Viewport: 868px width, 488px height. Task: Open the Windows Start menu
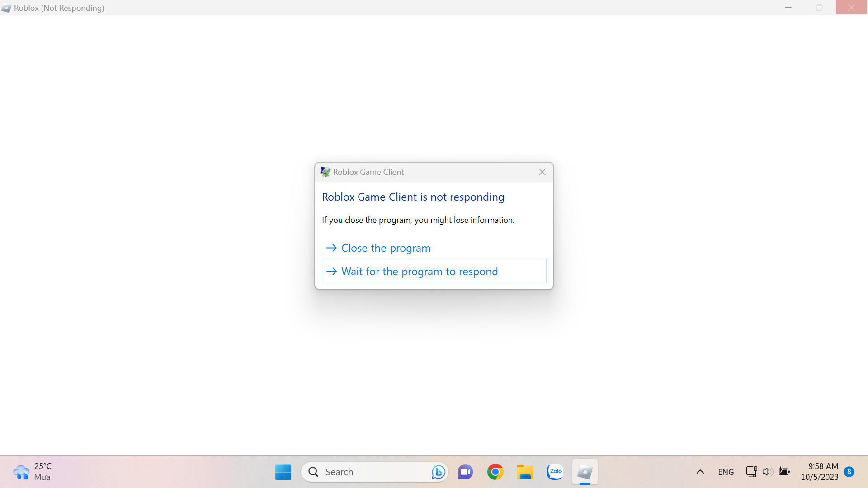pyautogui.click(x=283, y=471)
